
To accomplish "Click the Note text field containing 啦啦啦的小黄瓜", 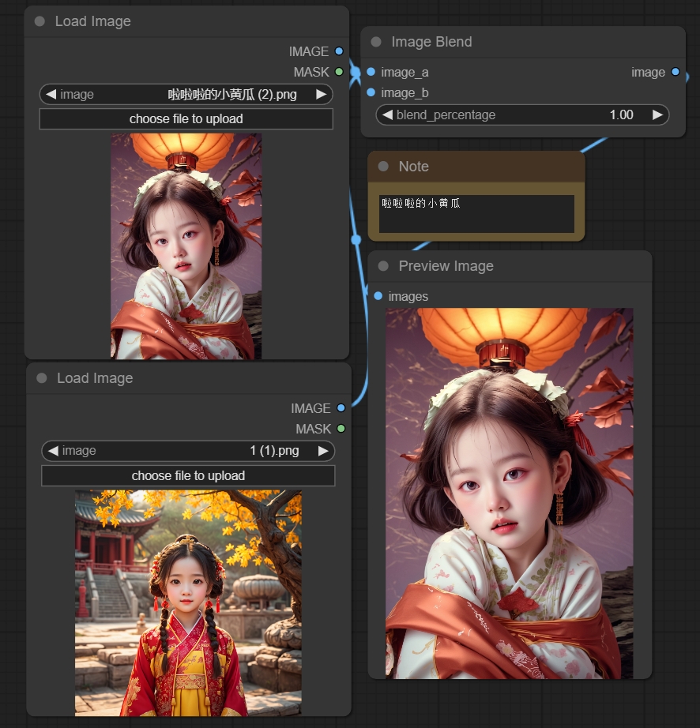I will (476, 213).
